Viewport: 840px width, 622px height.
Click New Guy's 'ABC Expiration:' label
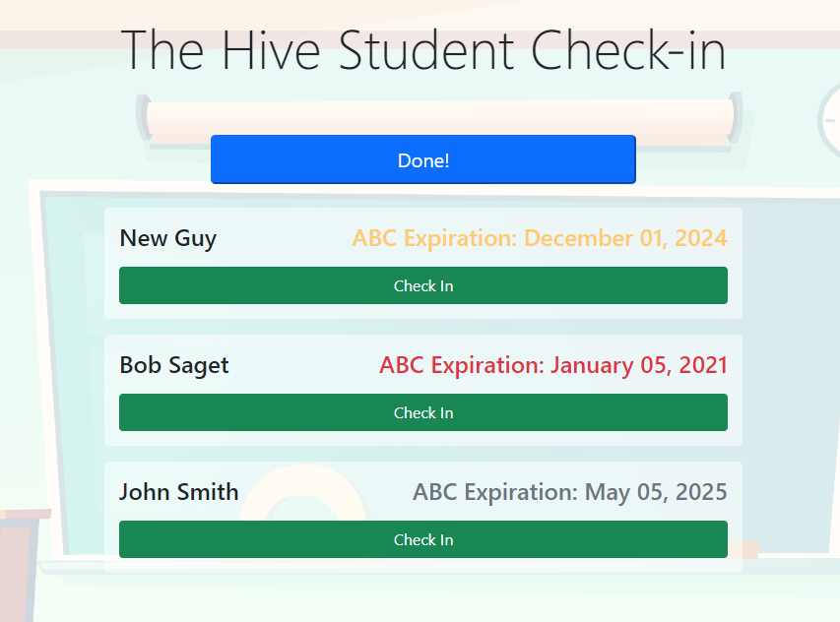coord(435,238)
